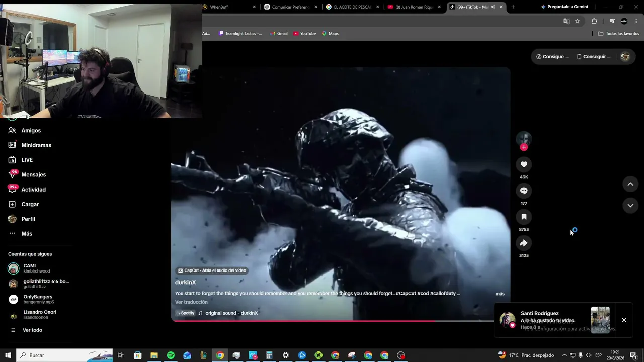Open comments on the durkinX video
This screenshot has height=362, width=644.
[524, 191]
